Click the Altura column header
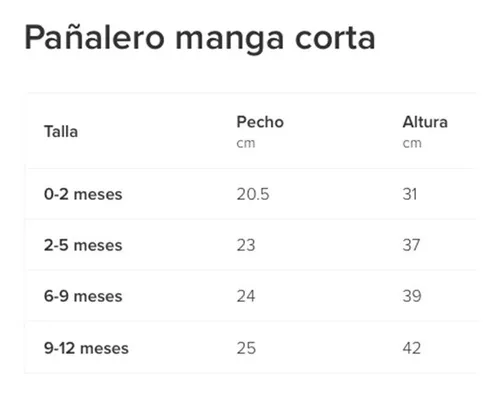The width and height of the screenshot is (500, 393). 425,122
